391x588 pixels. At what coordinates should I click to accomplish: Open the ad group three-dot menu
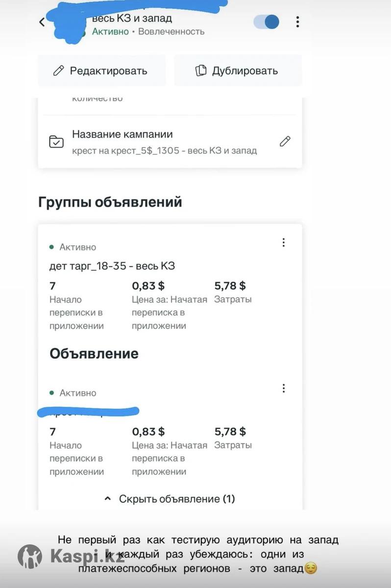(283, 243)
